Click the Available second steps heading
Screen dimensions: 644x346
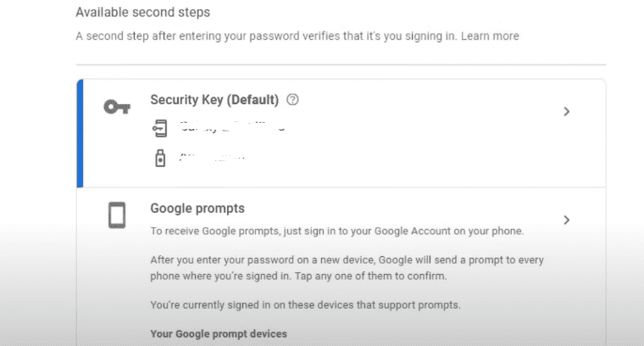point(142,13)
